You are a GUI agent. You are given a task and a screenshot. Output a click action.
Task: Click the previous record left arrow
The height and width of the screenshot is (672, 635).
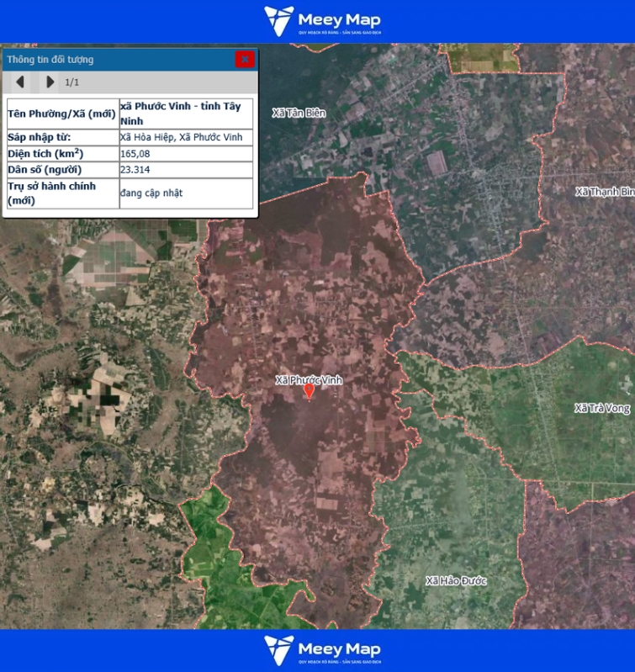point(20,82)
